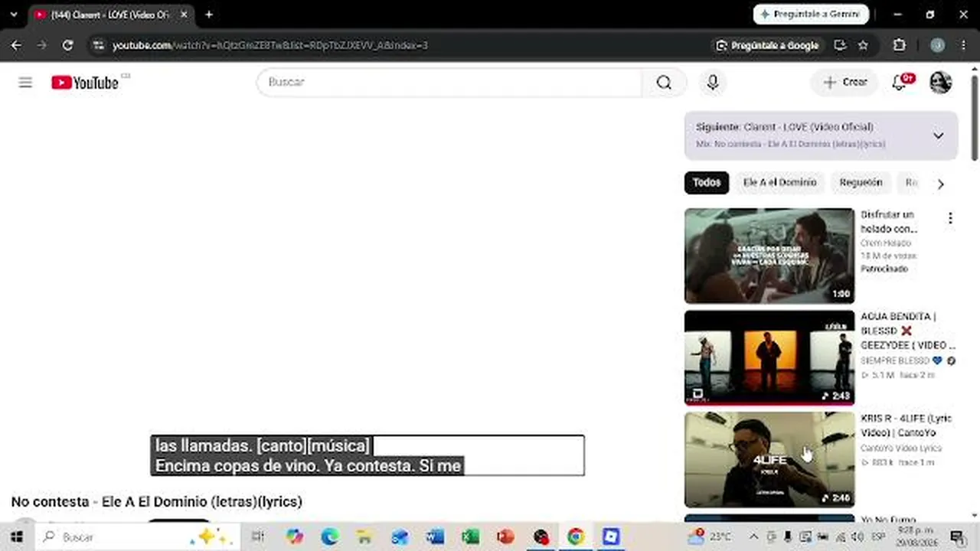Open YouTube notifications bell
980x551 pixels.
(900, 83)
